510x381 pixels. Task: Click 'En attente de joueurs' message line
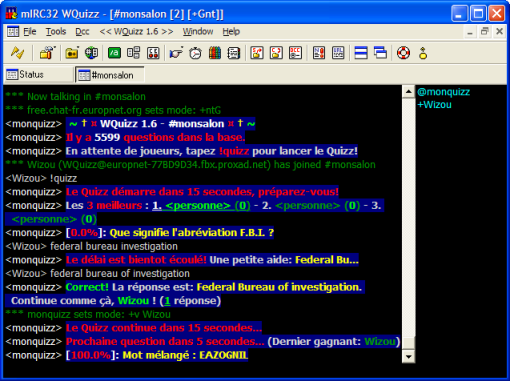click(212, 151)
